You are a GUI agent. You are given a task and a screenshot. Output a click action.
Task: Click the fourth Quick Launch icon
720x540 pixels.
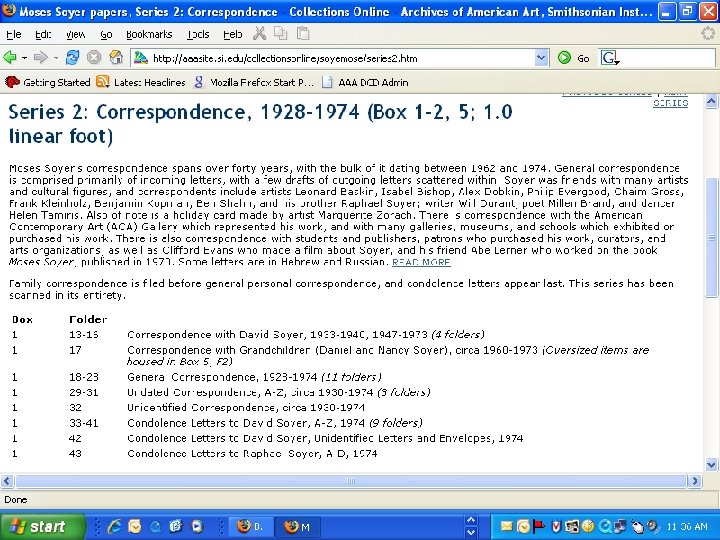click(x=175, y=526)
